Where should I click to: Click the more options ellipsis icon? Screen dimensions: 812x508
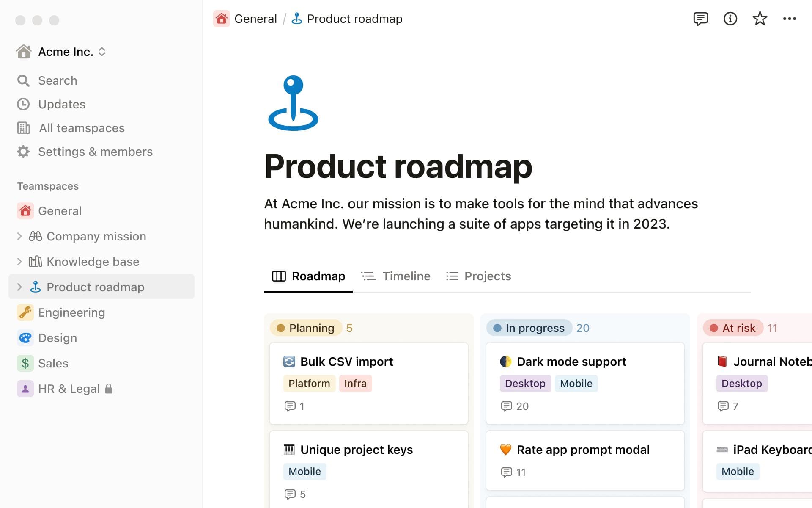tap(790, 19)
